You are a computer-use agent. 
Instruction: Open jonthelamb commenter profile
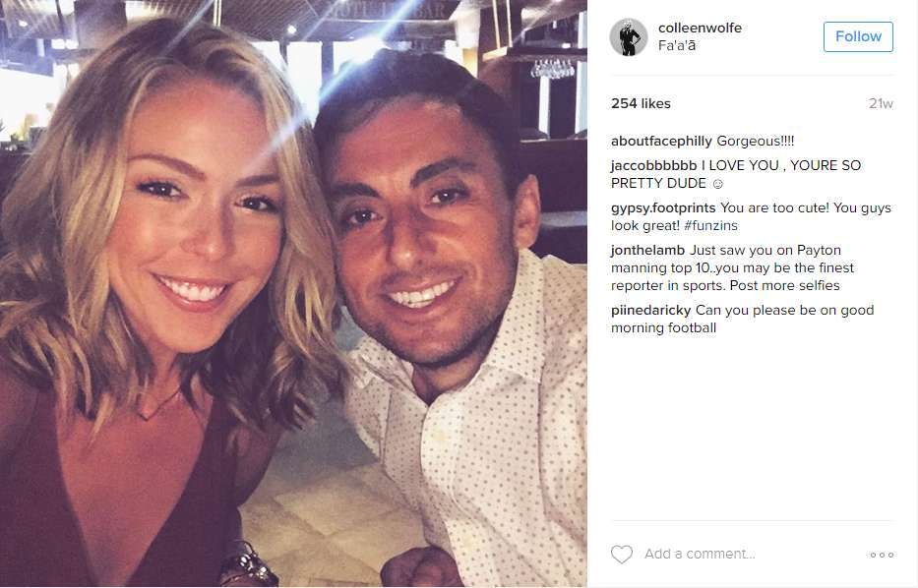[x=647, y=251]
